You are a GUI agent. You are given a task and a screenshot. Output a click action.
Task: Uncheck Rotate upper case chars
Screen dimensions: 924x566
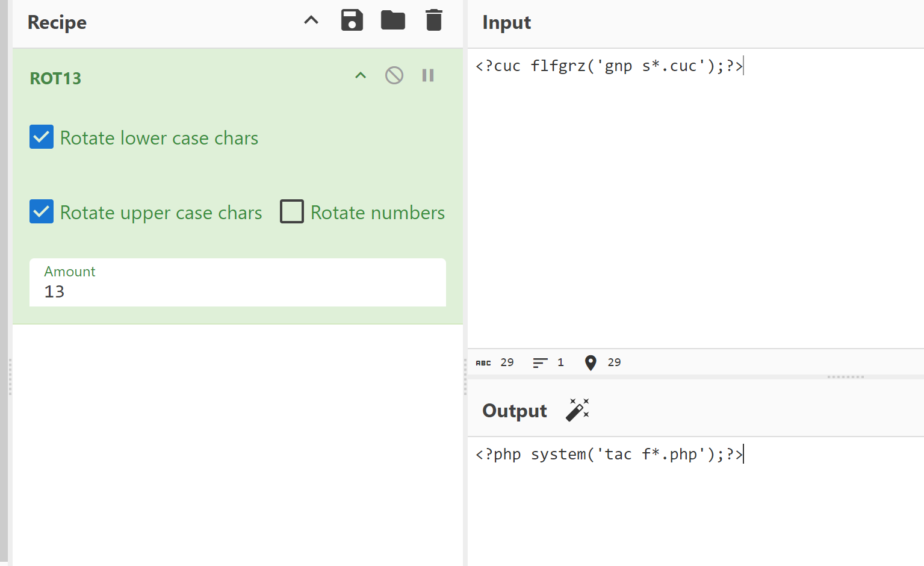[x=42, y=212]
